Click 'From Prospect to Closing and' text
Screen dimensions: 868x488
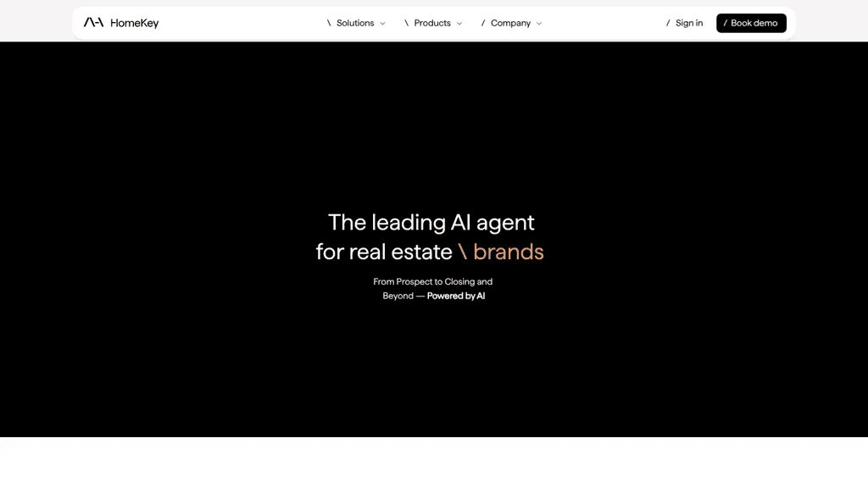point(433,281)
